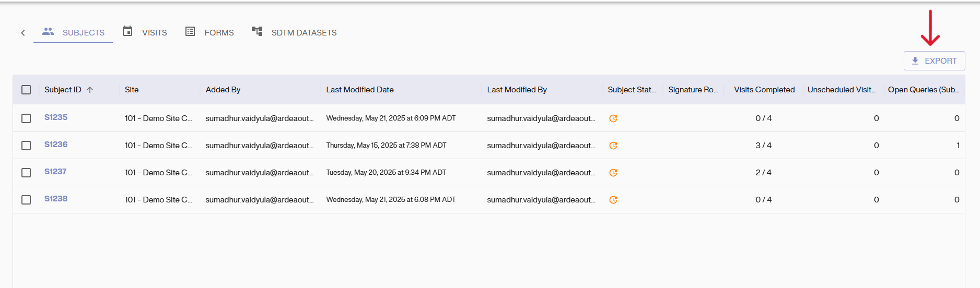The image size is (980, 288).
Task: Click the Forms list icon
Action: (x=190, y=32)
